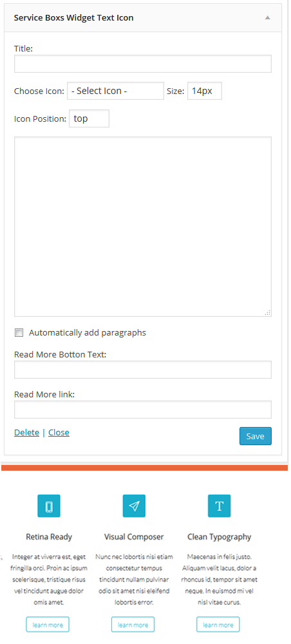Click the Clean Typography T icon
This screenshot has width=291, height=644.
(219, 506)
